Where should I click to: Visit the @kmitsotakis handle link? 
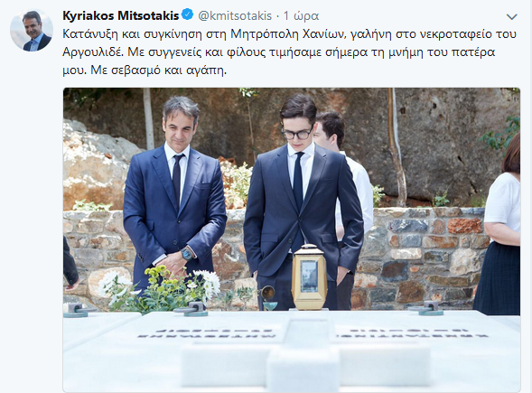(235, 15)
